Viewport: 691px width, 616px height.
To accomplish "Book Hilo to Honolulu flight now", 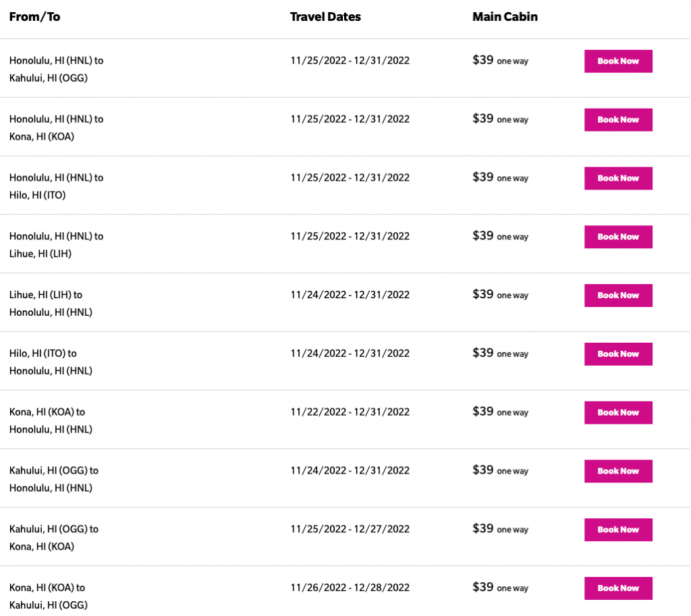I will point(618,354).
